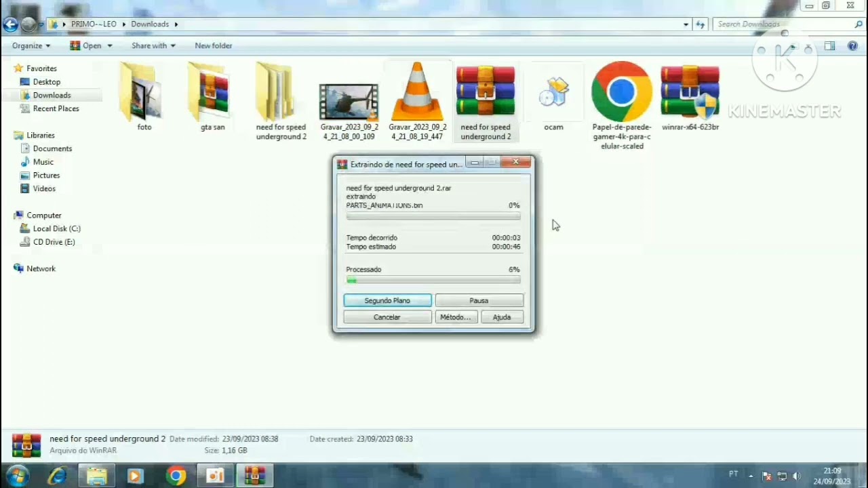The height and width of the screenshot is (488, 868).
Task: Pause extraction with the Pausa button
Action: (479, 300)
